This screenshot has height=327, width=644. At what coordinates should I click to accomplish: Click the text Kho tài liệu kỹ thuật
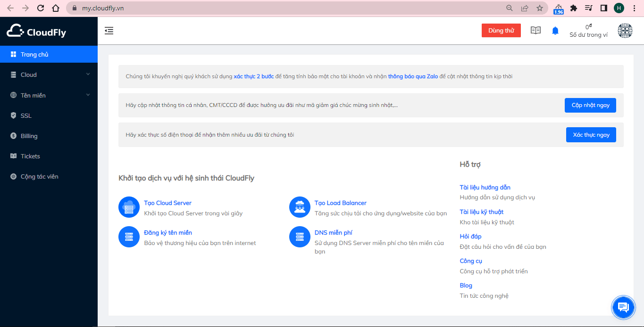point(487,222)
